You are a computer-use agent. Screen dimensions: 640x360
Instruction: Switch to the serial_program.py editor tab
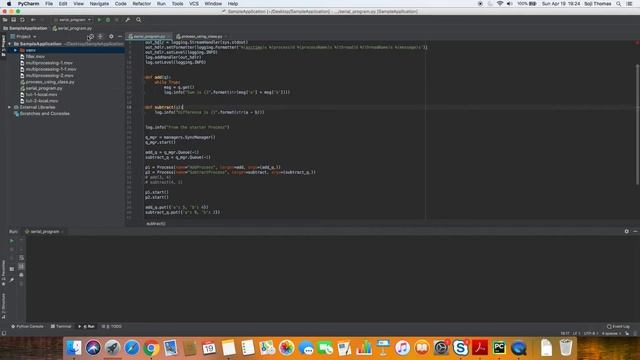coord(149,37)
